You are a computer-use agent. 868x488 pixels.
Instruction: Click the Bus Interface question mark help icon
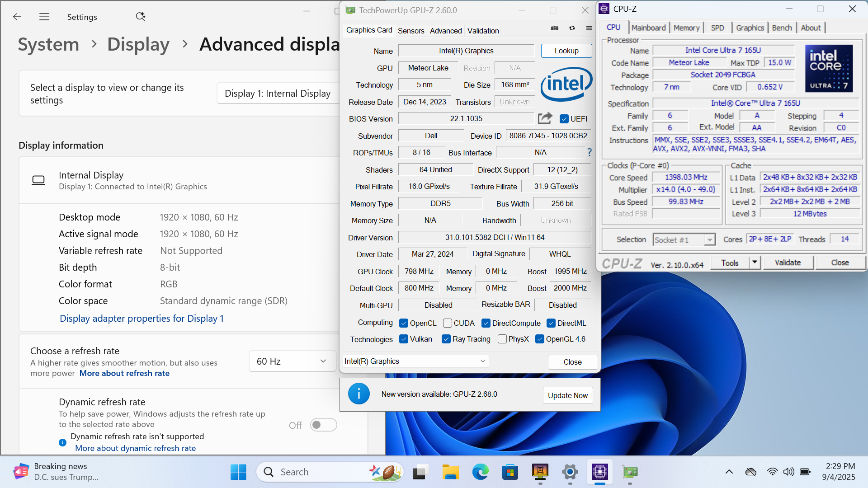[x=590, y=153]
